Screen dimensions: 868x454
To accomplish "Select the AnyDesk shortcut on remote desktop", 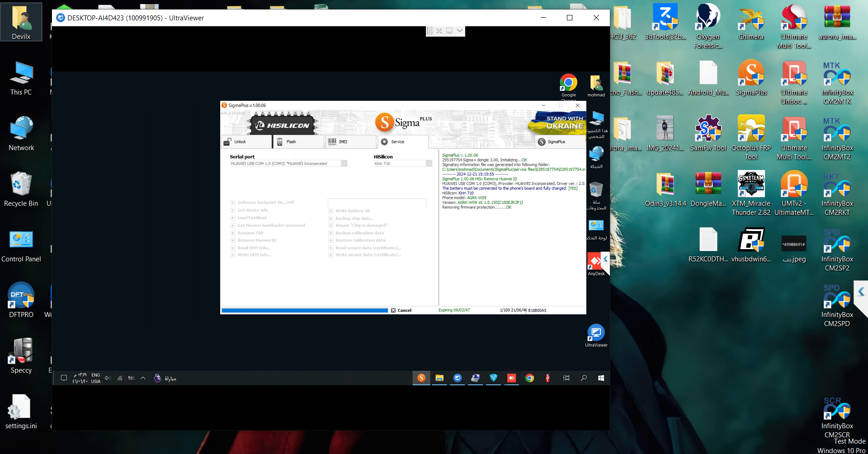I will tap(595, 265).
